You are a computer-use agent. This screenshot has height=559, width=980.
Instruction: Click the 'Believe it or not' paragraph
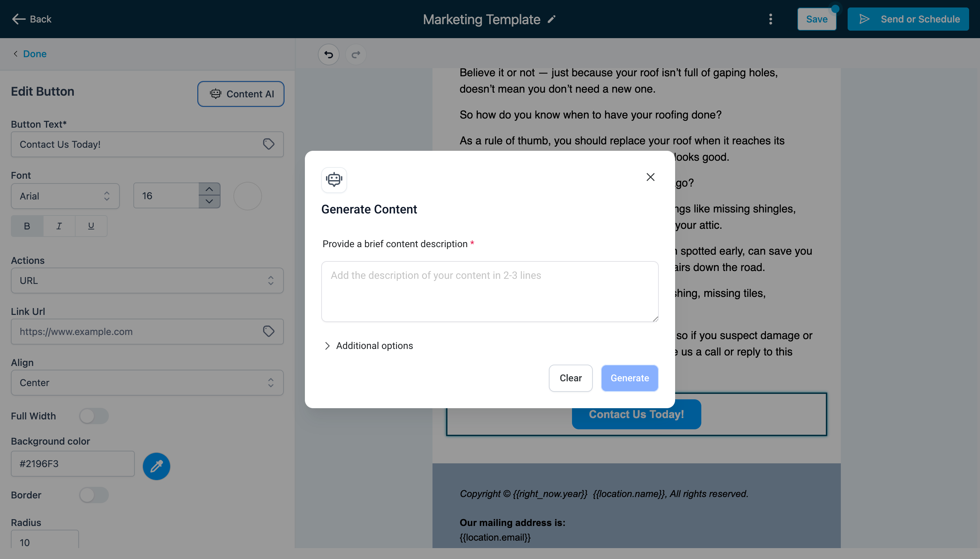coord(619,81)
